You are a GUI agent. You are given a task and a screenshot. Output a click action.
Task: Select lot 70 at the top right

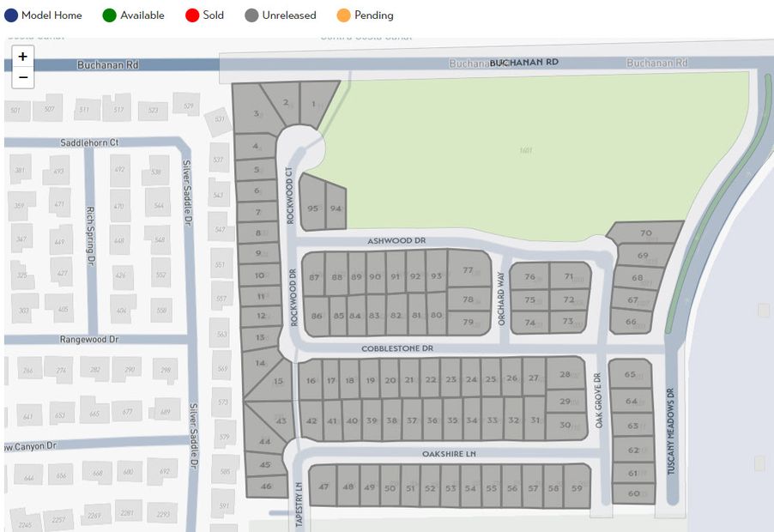[645, 233]
